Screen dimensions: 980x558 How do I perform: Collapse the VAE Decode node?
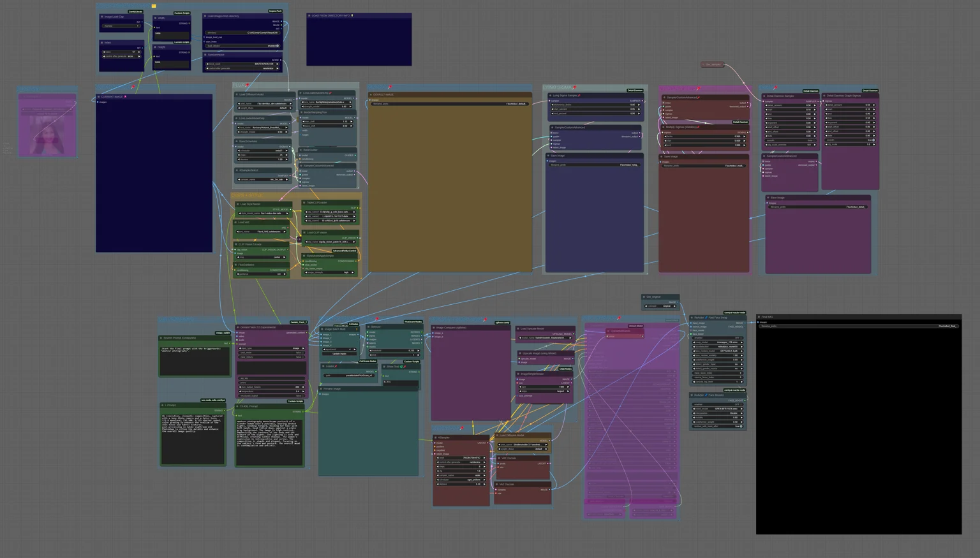point(497,484)
